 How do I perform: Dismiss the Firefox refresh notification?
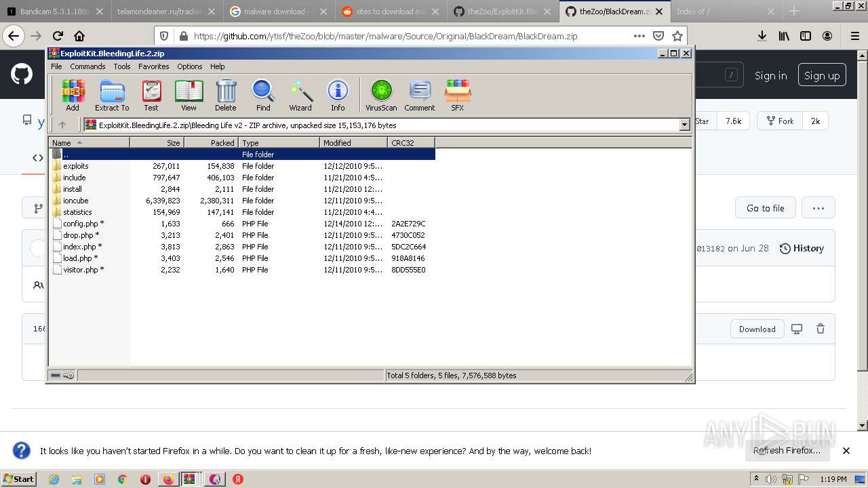tap(846, 451)
